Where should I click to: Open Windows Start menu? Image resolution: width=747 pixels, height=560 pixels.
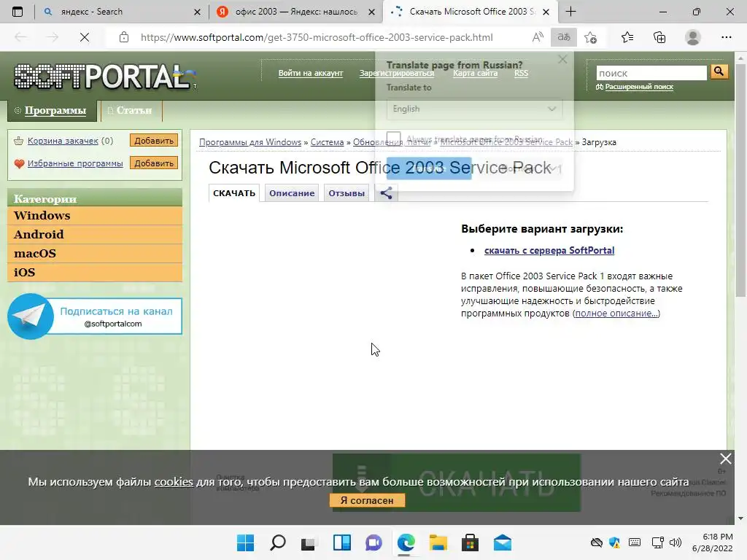tap(245, 542)
